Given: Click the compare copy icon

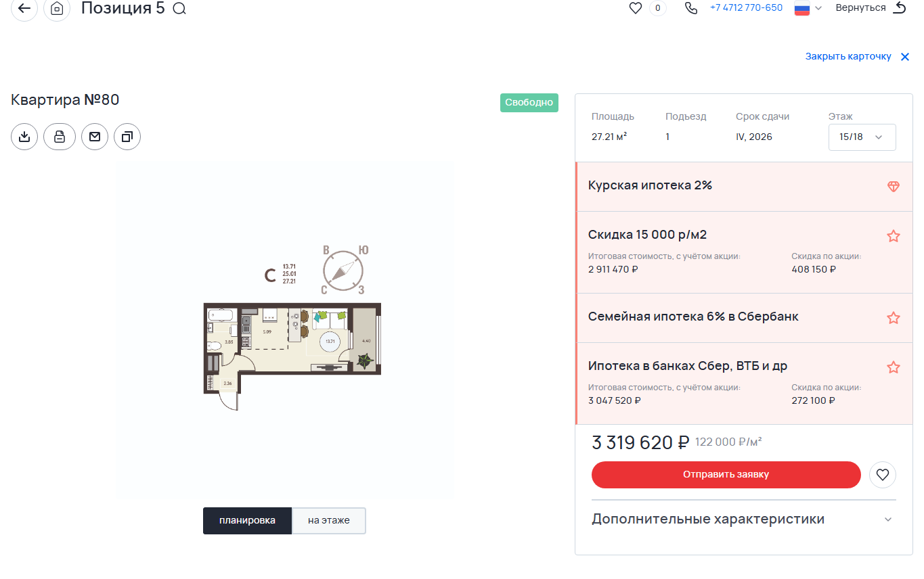Looking at the screenshot, I should [x=127, y=137].
